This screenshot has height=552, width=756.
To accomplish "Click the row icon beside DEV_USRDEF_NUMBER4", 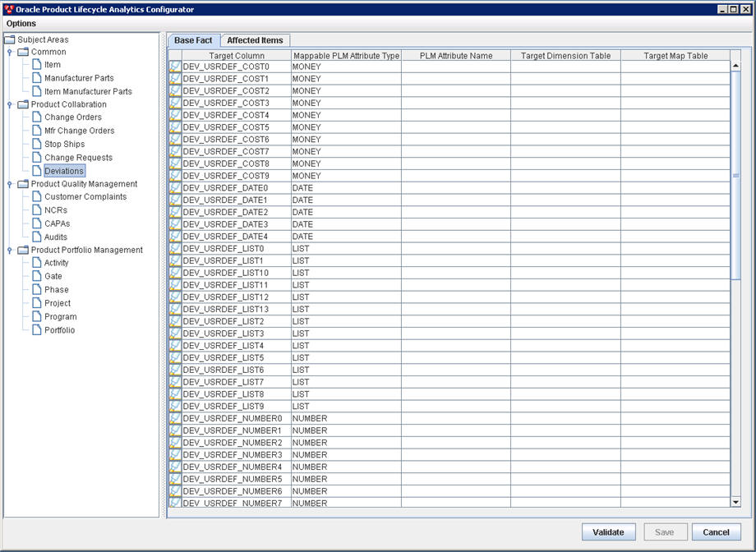I will [175, 467].
